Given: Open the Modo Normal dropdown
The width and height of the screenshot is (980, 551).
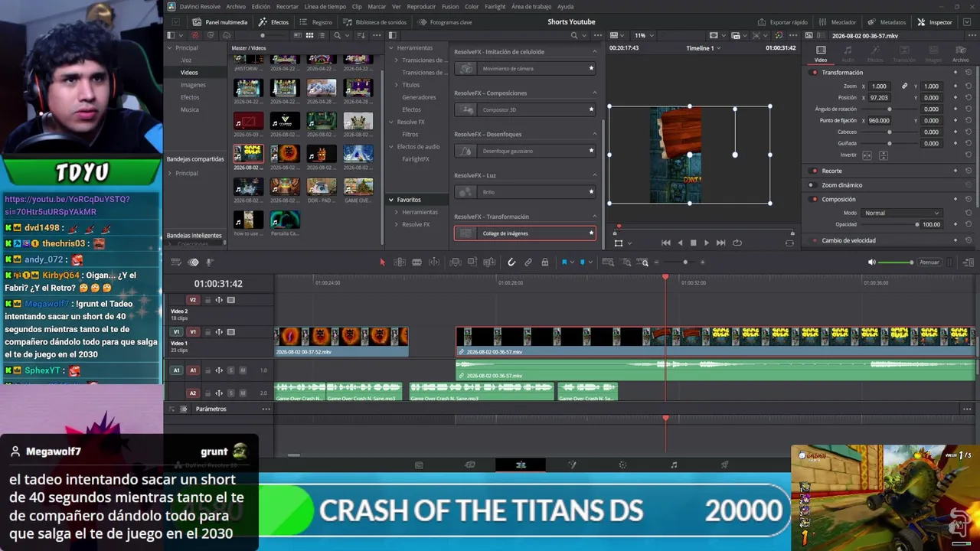Looking at the screenshot, I should click(901, 213).
